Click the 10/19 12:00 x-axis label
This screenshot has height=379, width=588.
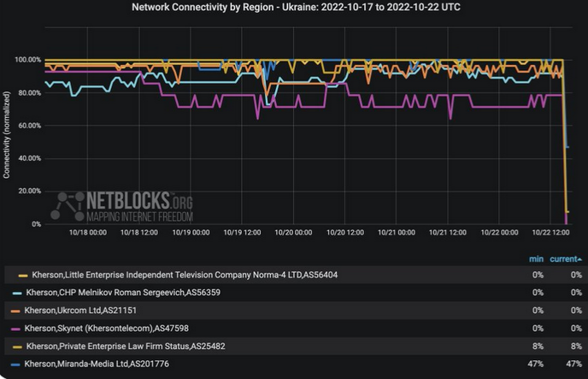tap(242, 233)
